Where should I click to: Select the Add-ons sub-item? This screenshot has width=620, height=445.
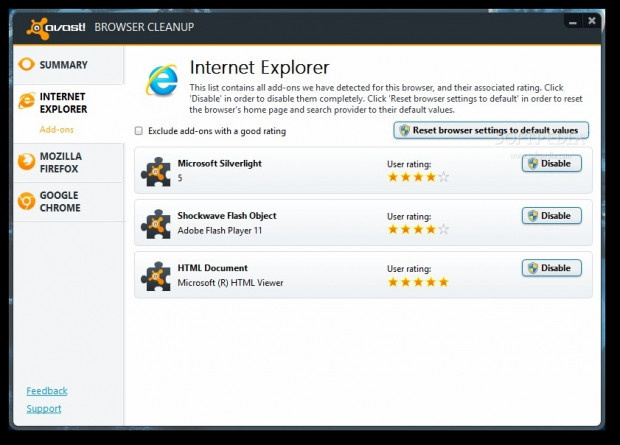57,130
